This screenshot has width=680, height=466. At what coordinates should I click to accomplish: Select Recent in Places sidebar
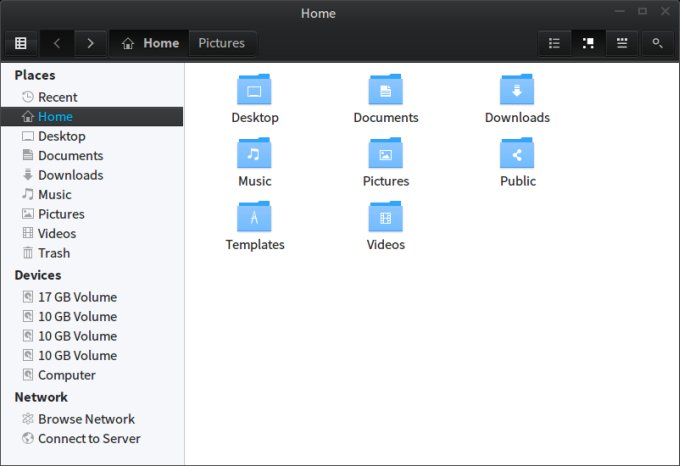(x=92, y=97)
